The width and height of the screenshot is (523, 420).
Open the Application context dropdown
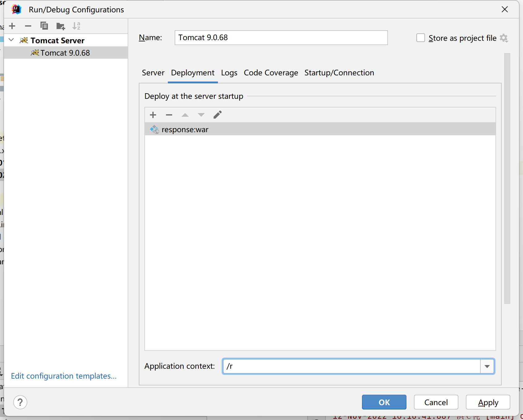coord(487,366)
